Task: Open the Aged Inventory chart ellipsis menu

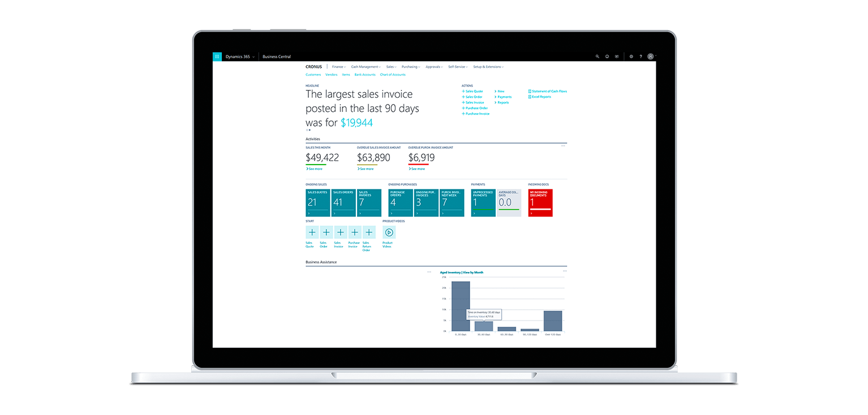Action: (565, 271)
